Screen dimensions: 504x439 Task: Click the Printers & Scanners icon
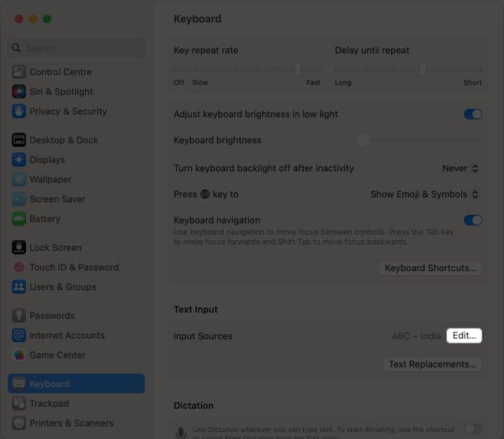pos(19,423)
